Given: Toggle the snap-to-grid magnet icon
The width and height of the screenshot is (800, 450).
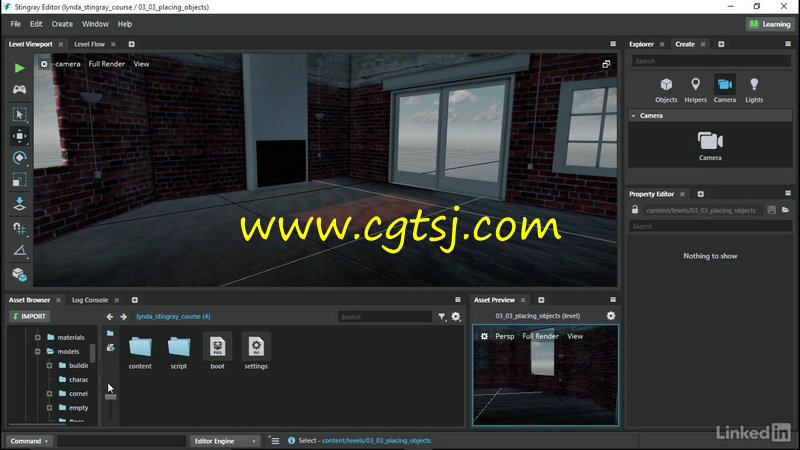Looking at the screenshot, I should (x=19, y=228).
